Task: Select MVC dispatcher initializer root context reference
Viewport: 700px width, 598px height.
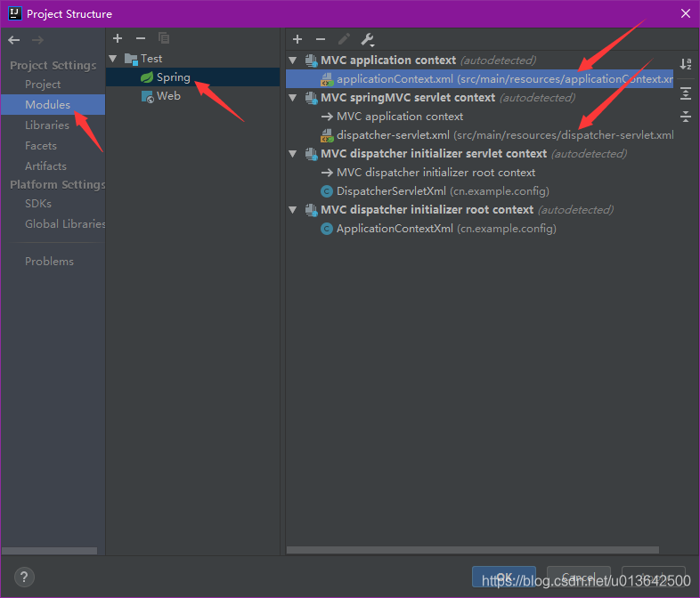Action: 435,173
